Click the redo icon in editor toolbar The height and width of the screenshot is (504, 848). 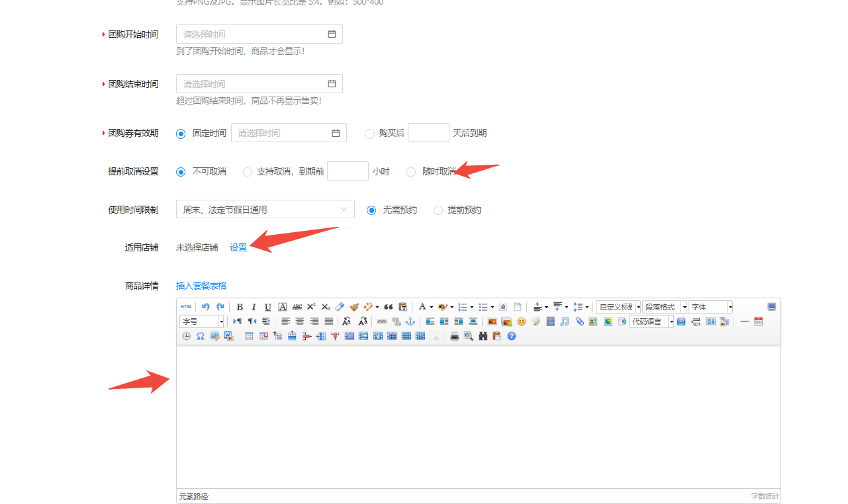pos(220,307)
